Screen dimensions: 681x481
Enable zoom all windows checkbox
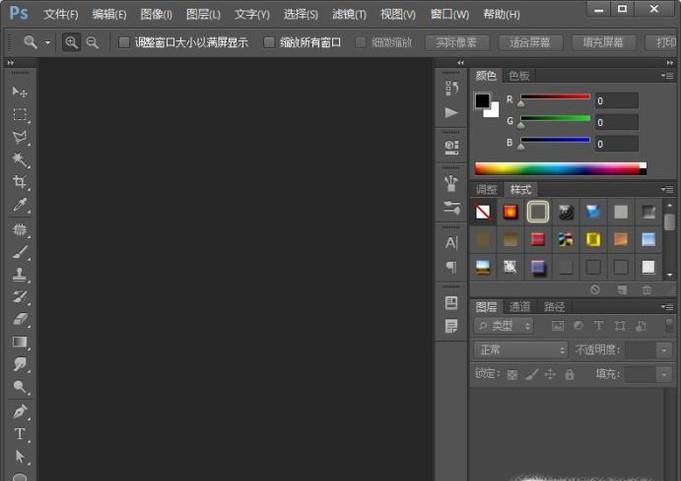(269, 42)
